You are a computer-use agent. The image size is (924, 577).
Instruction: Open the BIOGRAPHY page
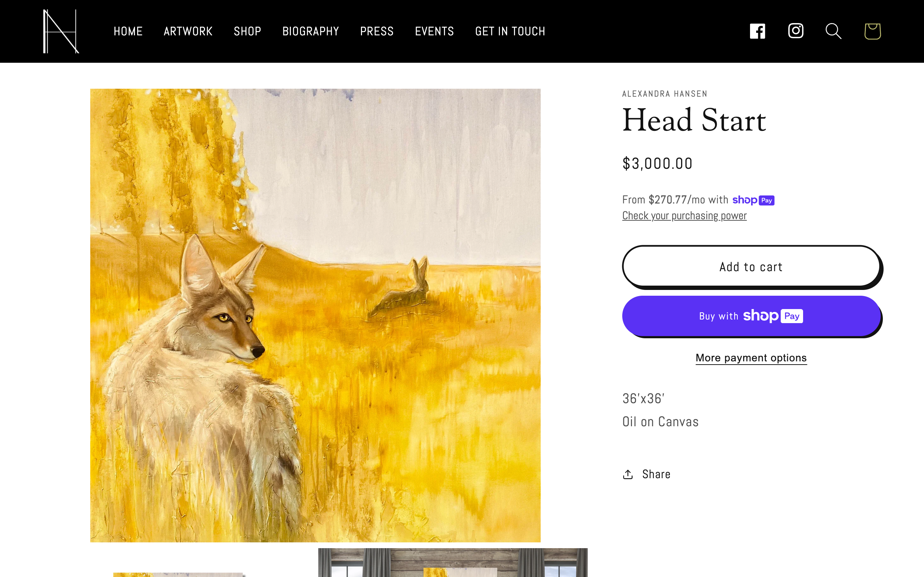310,31
